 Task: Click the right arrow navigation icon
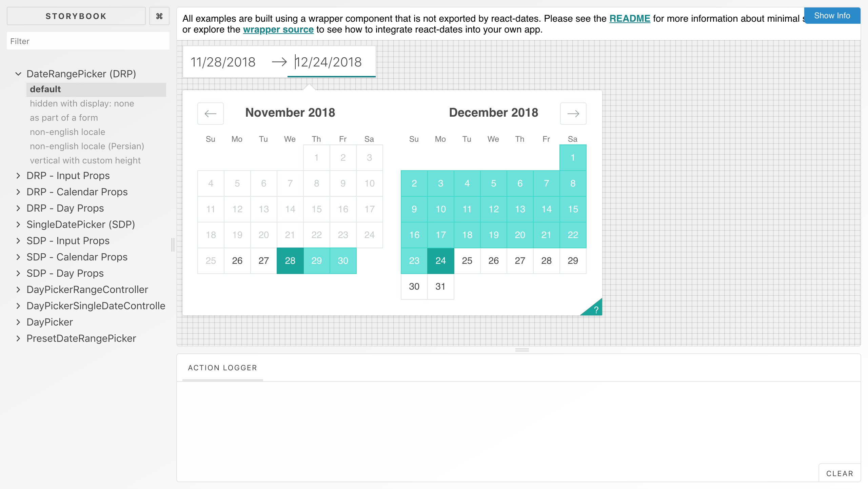(573, 113)
